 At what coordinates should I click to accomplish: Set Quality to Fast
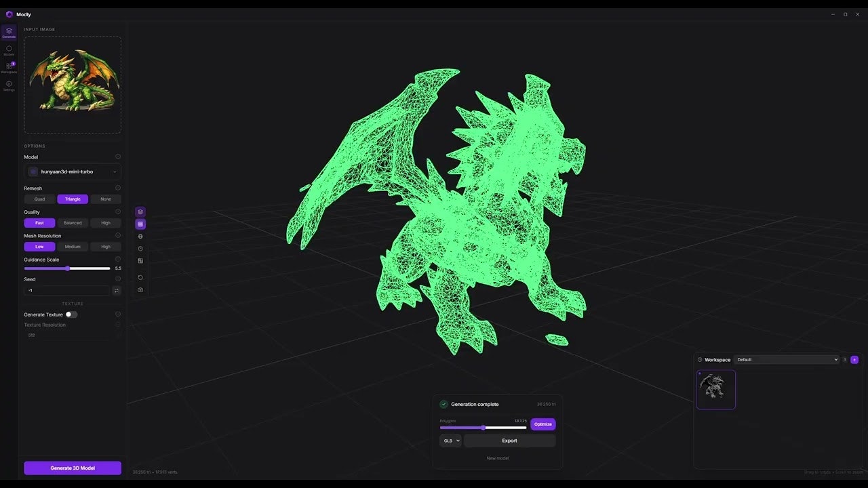click(x=39, y=223)
